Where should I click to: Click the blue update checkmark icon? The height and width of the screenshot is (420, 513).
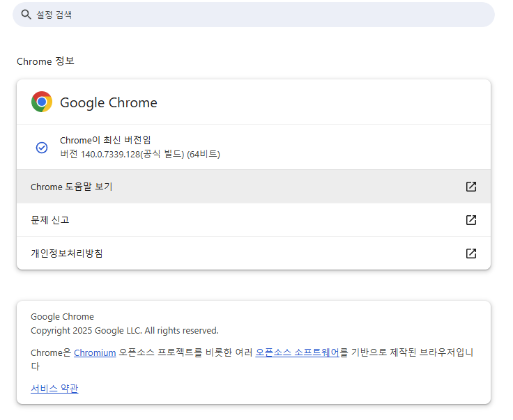point(42,148)
